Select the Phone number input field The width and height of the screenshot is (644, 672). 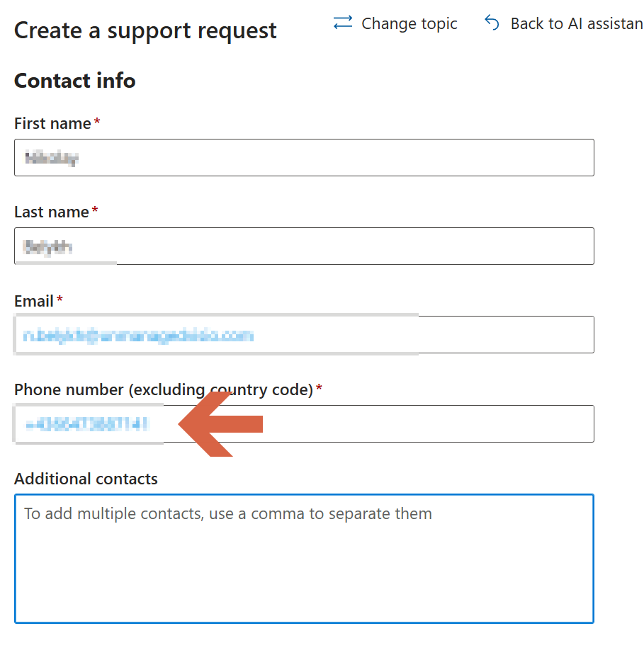point(304,423)
